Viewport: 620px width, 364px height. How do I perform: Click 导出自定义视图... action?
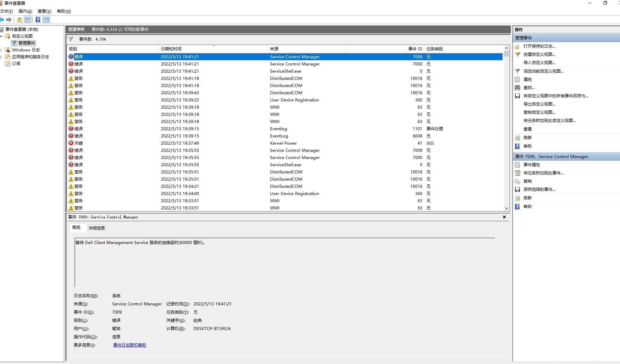[x=539, y=104]
